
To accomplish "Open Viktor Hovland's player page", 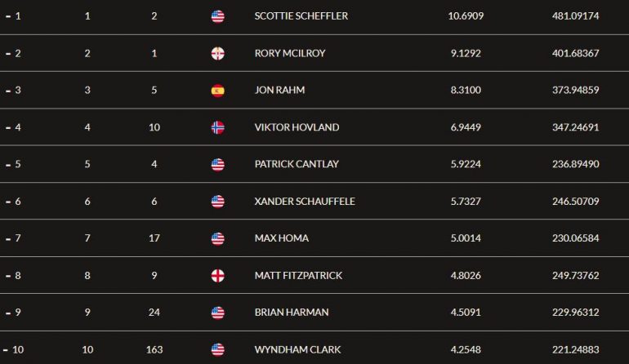I will (297, 127).
